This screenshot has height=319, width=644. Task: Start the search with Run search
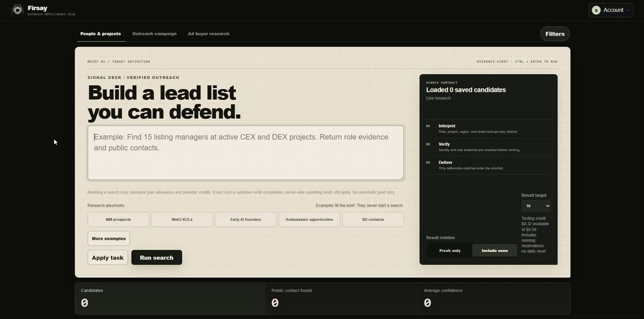pyautogui.click(x=156, y=258)
